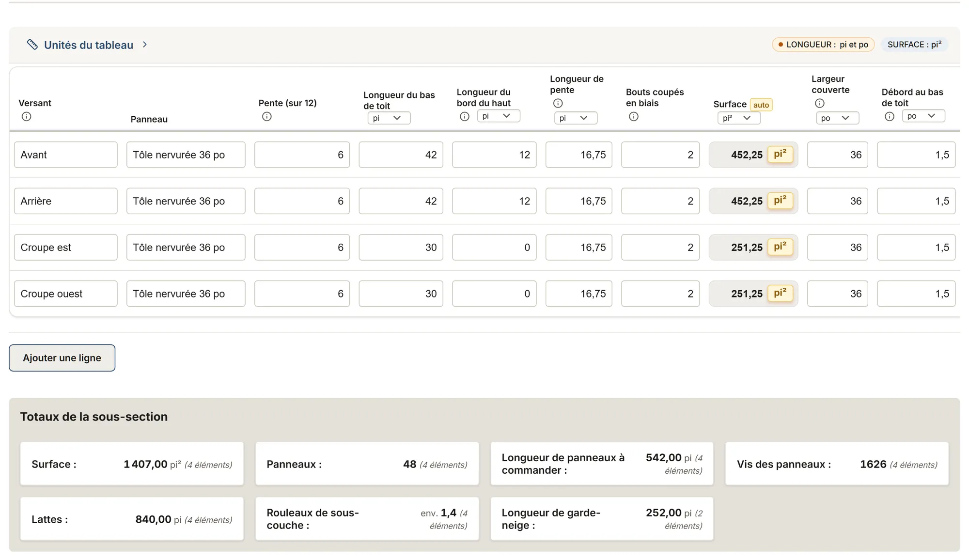Add a row with Ajouter une ligne
Viewport: 969px width, 560px height.
[62, 358]
